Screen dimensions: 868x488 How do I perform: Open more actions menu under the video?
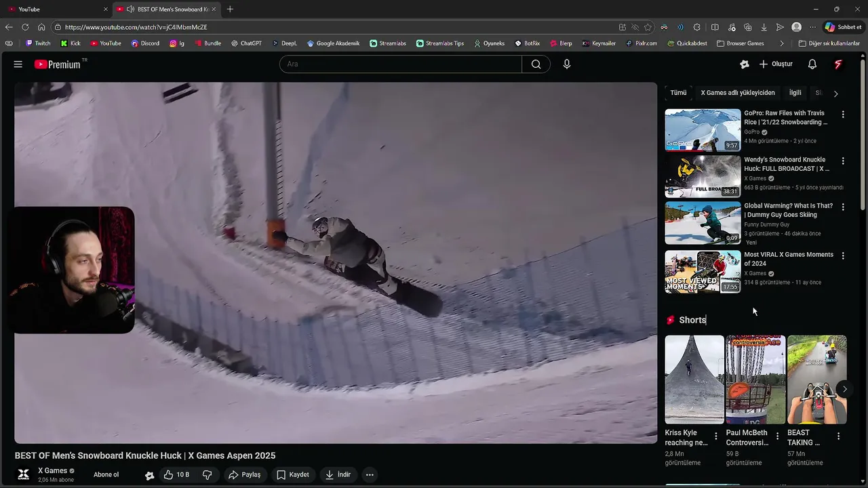point(370,474)
